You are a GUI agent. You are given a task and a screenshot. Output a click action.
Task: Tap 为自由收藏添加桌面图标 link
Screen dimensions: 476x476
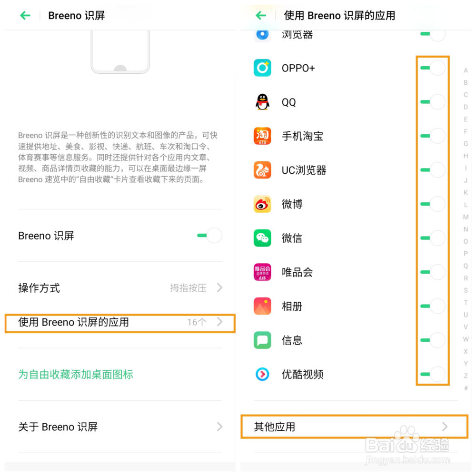tap(76, 374)
